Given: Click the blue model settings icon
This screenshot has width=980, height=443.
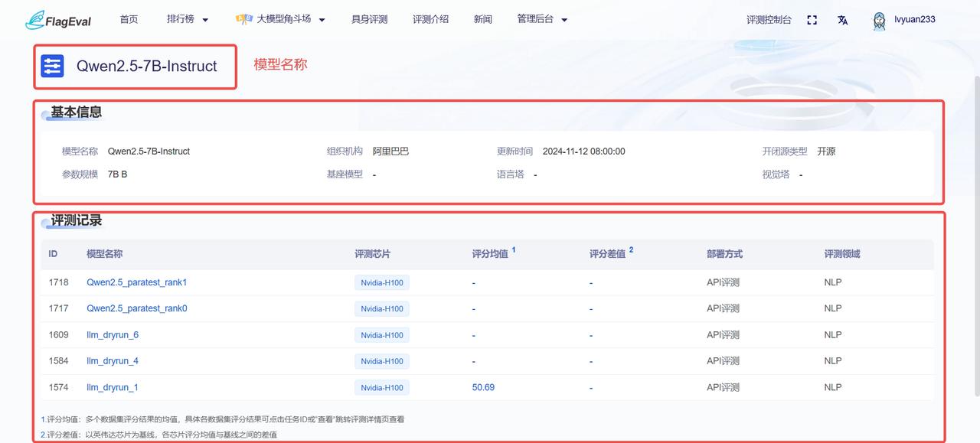Looking at the screenshot, I should point(53,67).
